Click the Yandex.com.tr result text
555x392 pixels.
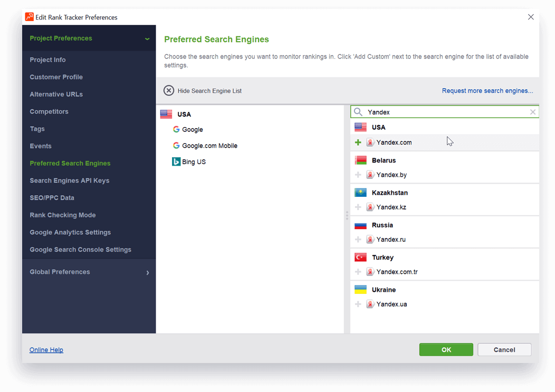point(397,272)
